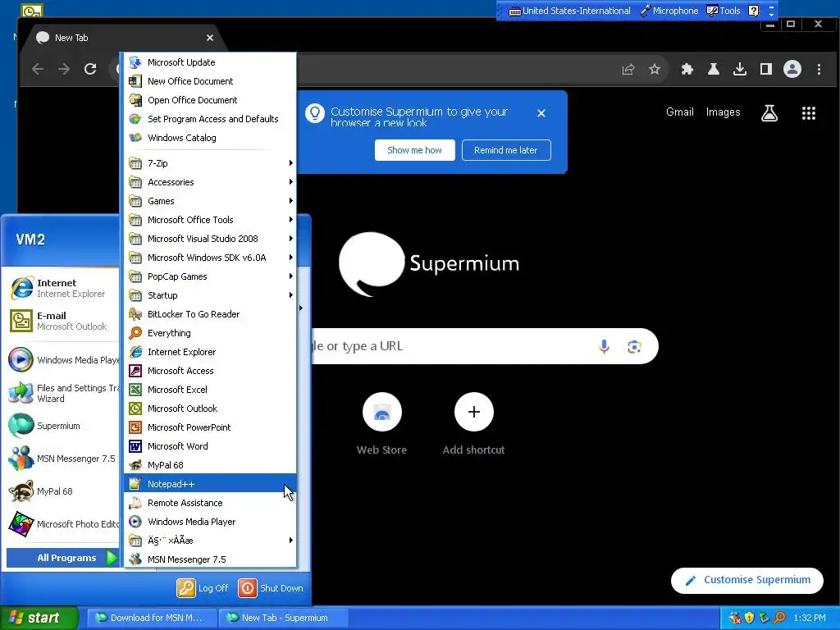This screenshot has width=840, height=630.
Task: Open Microsoft Excel in programs menu
Action: [210, 390]
